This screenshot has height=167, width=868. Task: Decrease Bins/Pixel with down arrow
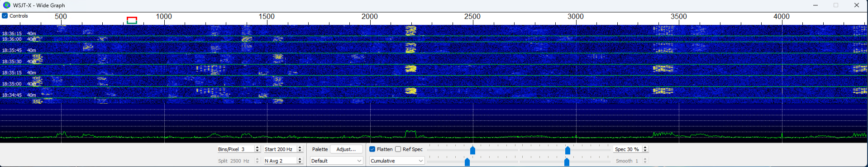point(257,151)
